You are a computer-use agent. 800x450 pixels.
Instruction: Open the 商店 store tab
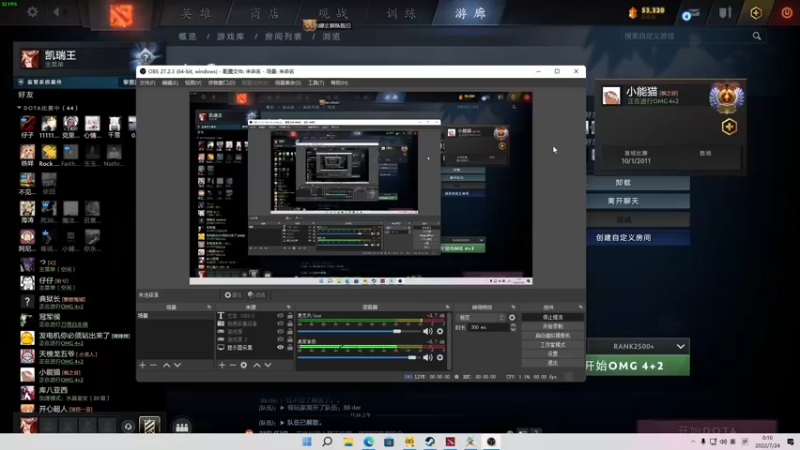264,13
